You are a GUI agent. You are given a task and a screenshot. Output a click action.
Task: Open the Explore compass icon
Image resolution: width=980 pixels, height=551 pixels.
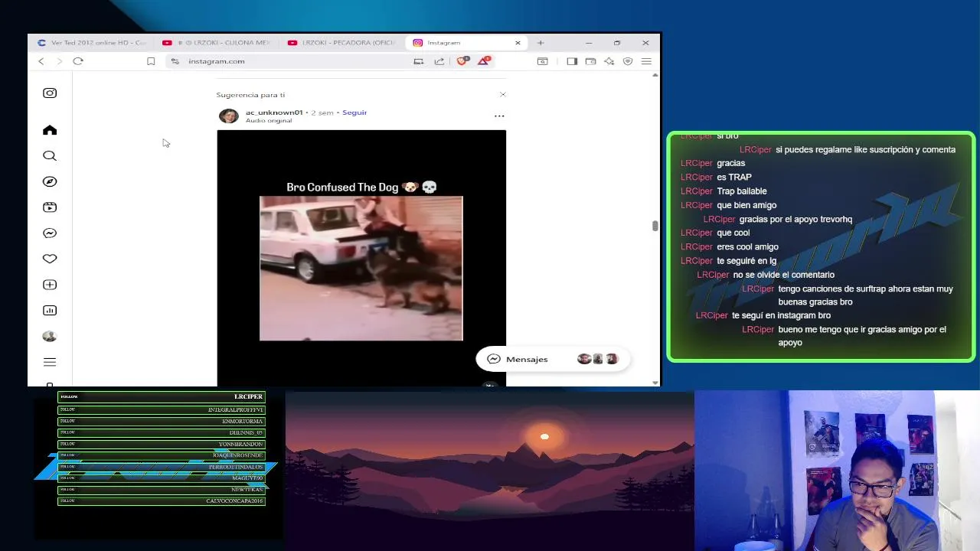coord(50,181)
